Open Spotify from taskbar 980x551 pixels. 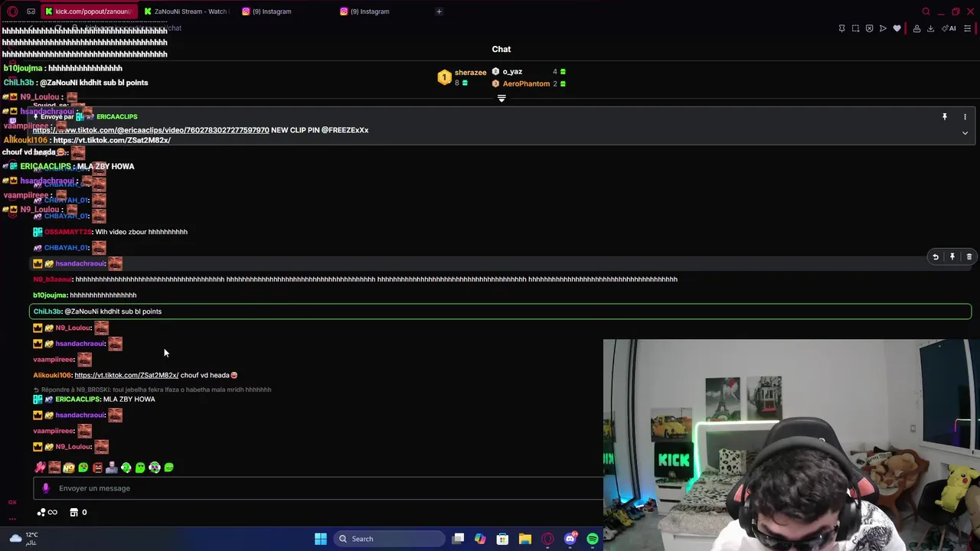(x=593, y=539)
